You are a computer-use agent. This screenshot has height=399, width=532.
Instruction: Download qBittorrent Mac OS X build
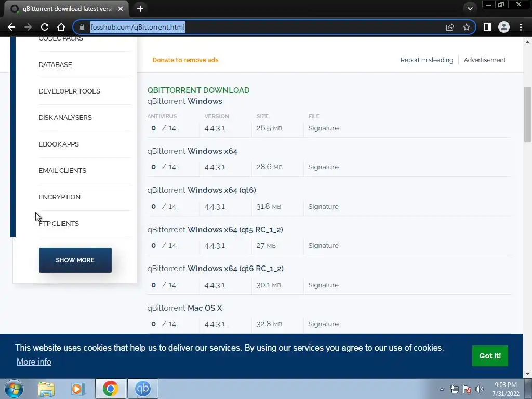pyautogui.click(x=184, y=308)
